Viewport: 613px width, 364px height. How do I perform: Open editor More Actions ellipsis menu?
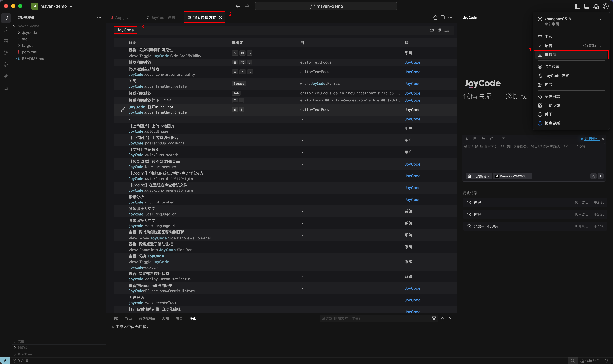tap(450, 17)
